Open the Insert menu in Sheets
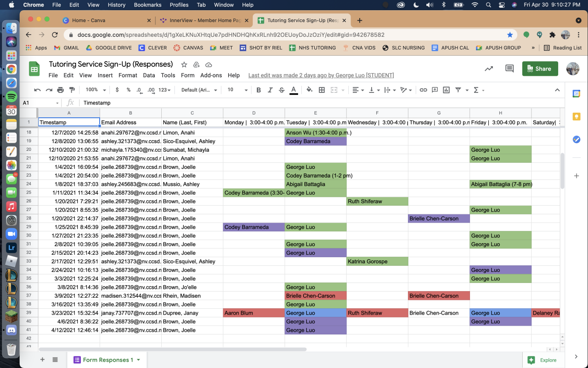 [x=105, y=75]
